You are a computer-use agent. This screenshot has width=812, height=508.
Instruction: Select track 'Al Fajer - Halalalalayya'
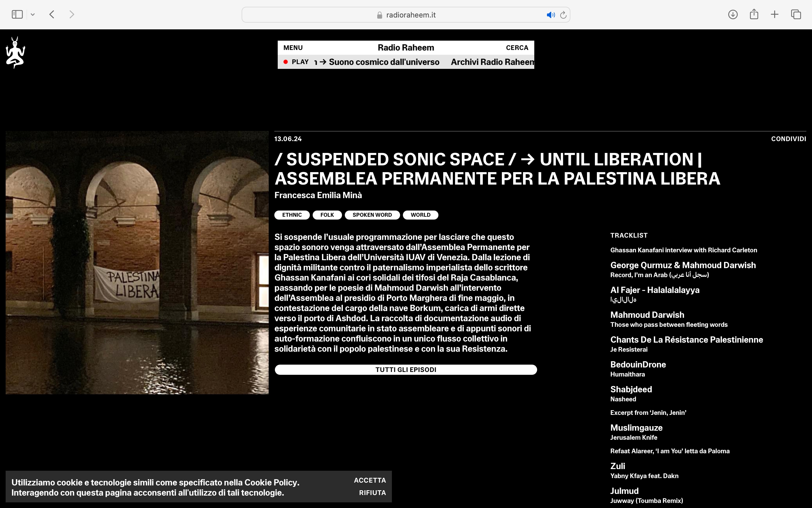(x=655, y=290)
